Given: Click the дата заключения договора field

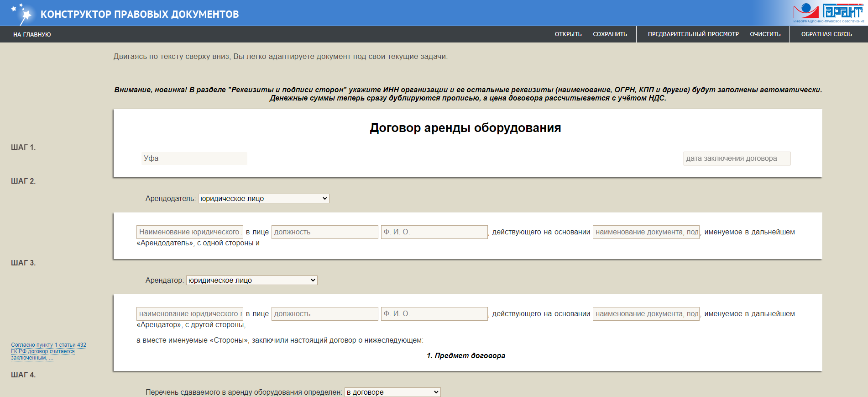Looking at the screenshot, I should click(737, 159).
